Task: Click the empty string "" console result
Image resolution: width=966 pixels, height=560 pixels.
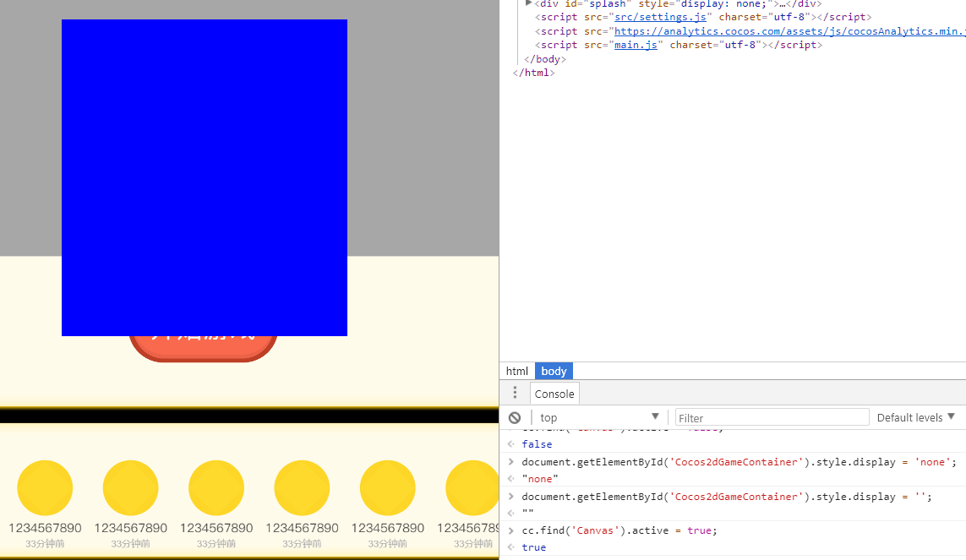Action: point(527,512)
